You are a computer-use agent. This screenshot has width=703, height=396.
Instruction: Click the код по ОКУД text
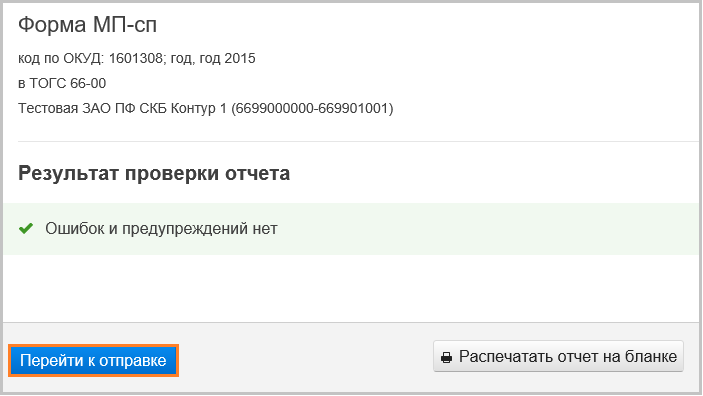coord(61,58)
